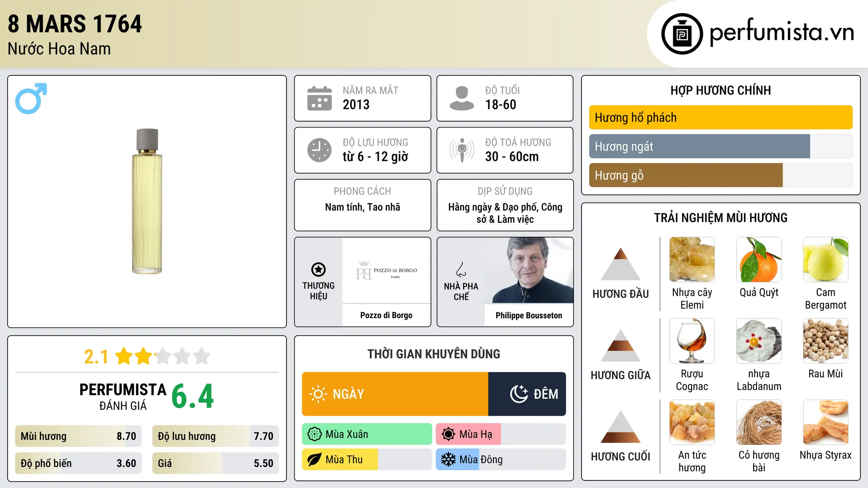Click the Hương ngát accord bar

(x=721, y=147)
